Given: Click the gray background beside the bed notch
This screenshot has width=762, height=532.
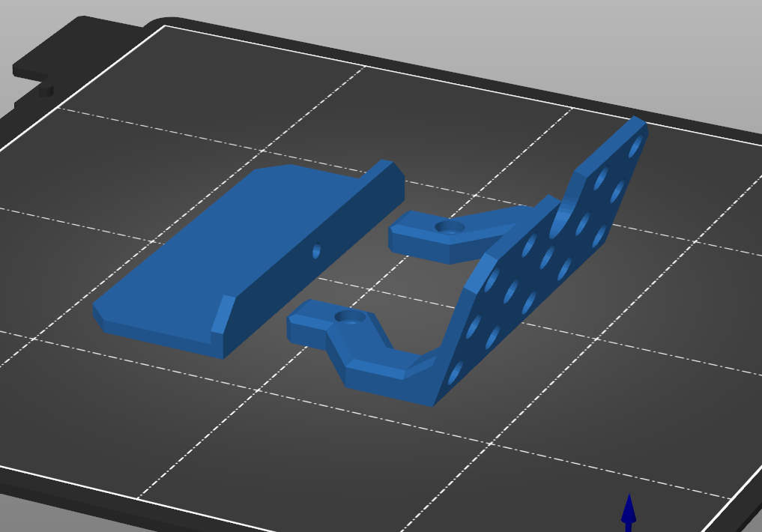Looking at the screenshot, I should (x=15, y=37).
